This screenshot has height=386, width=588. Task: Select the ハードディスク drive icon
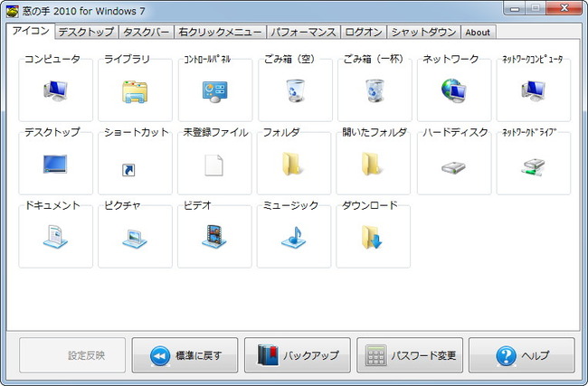(453, 165)
